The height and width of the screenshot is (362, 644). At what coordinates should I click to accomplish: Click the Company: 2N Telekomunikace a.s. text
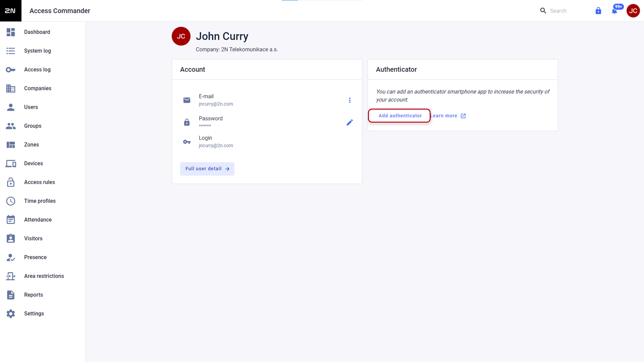(x=237, y=50)
